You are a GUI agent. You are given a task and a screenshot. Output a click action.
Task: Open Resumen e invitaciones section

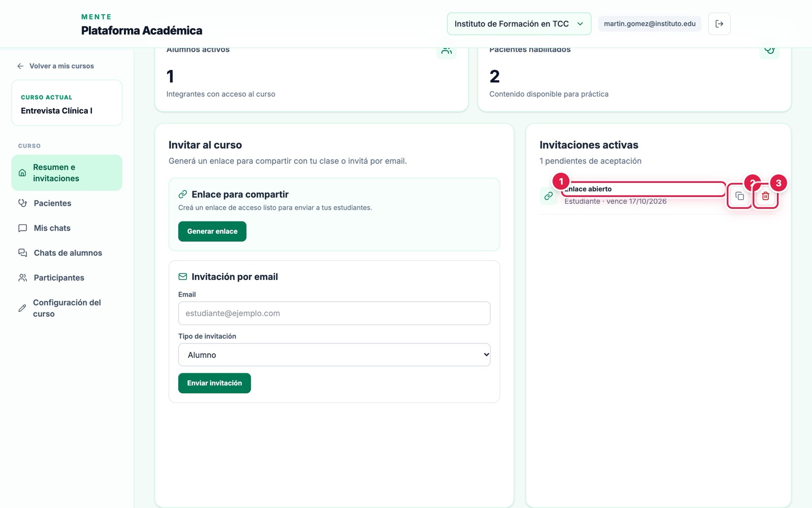point(67,173)
